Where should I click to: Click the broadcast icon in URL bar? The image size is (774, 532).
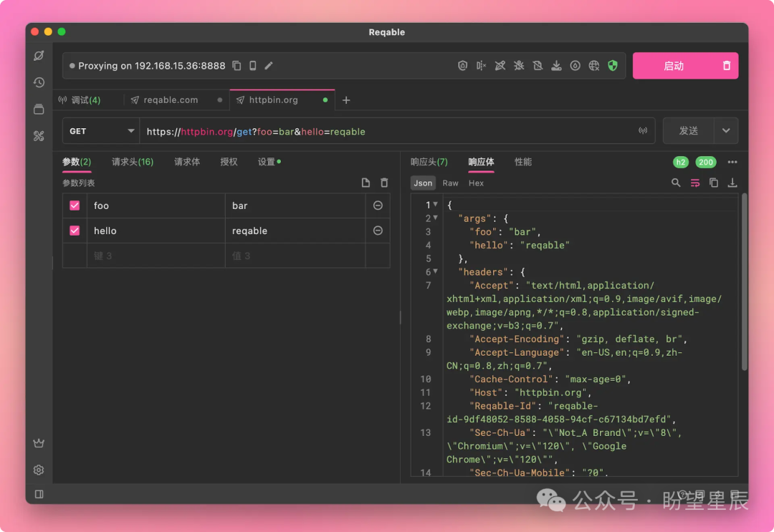click(x=643, y=130)
